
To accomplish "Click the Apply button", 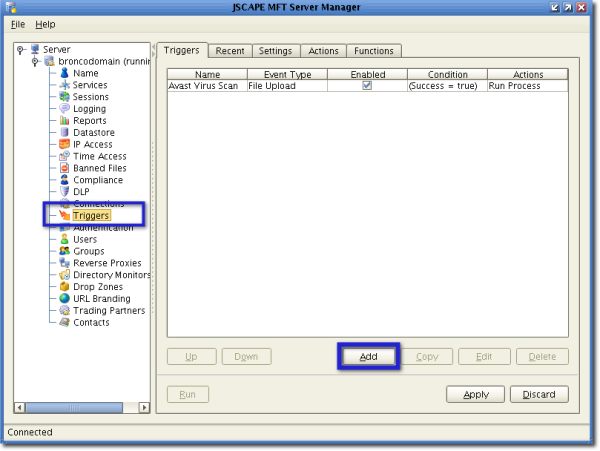I will pyautogui.click(x=476, y=394).
